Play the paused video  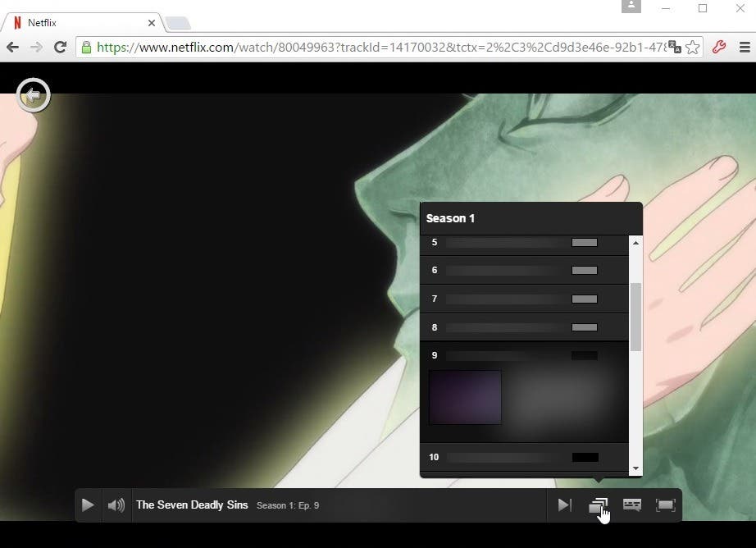coord(88,505)
